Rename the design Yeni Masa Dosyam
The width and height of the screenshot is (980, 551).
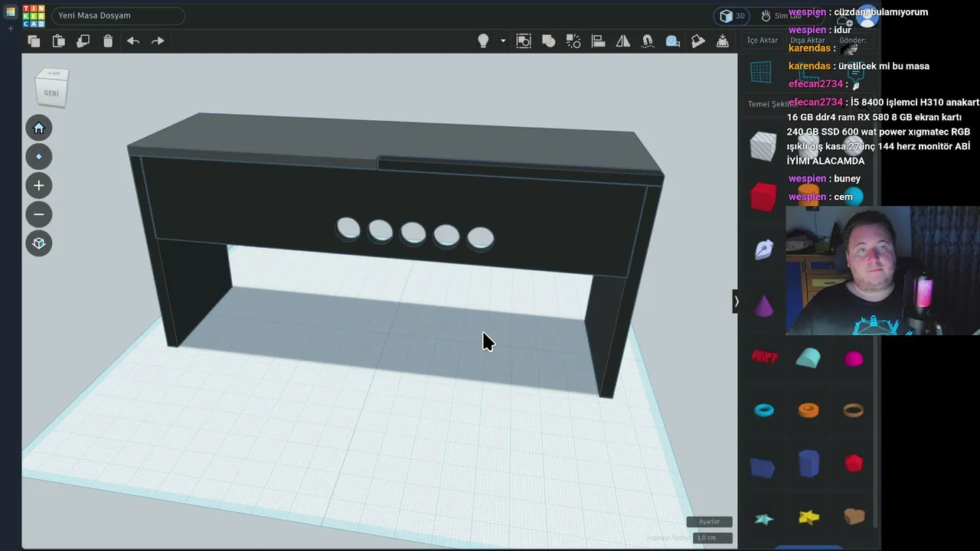(x=118, y=16)
